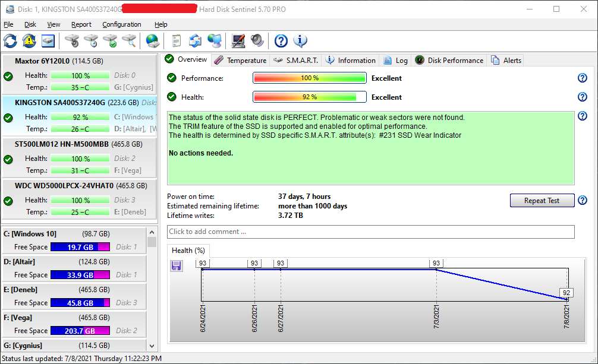Click the 7/3/2021 graph point labeled 93
Screen dimensions: 598x364
[436, 264]
